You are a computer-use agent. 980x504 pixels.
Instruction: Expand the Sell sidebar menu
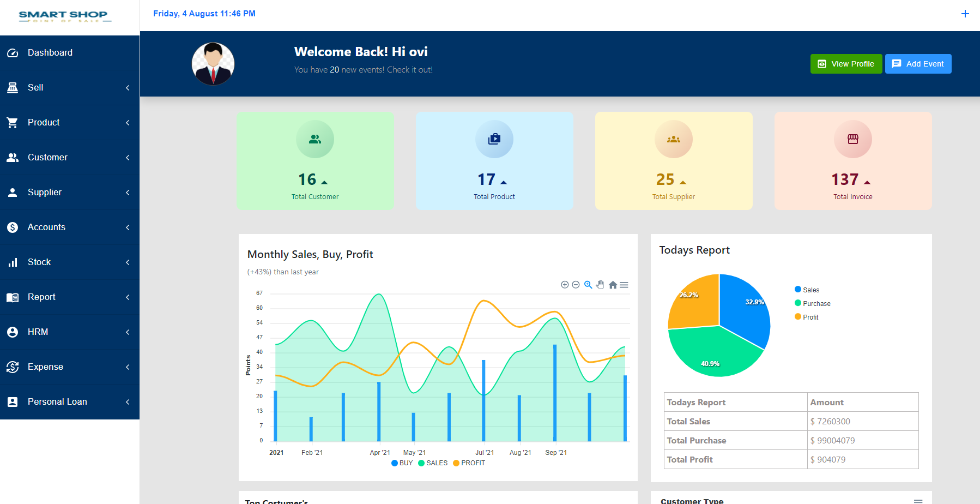pos(70,88)
